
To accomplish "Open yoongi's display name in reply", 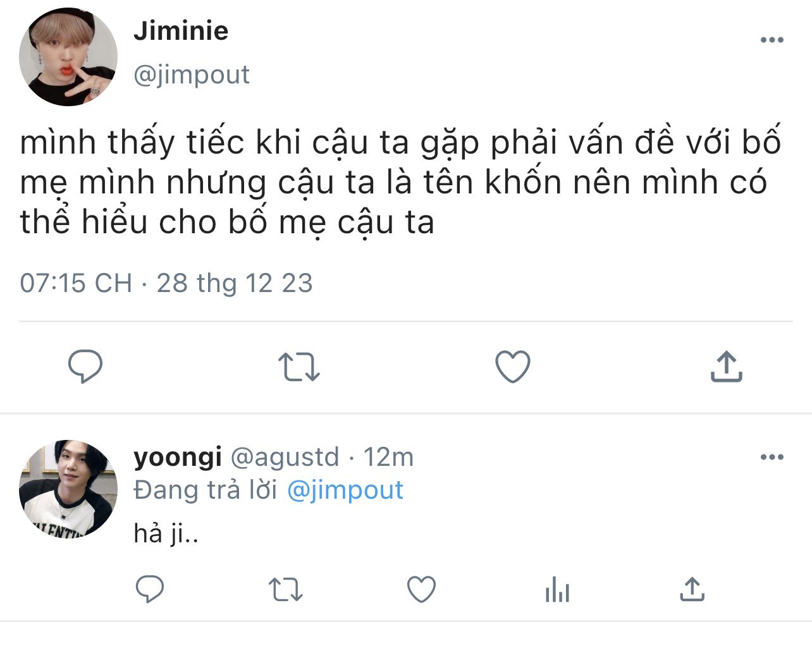I will (x=178, y=456).
